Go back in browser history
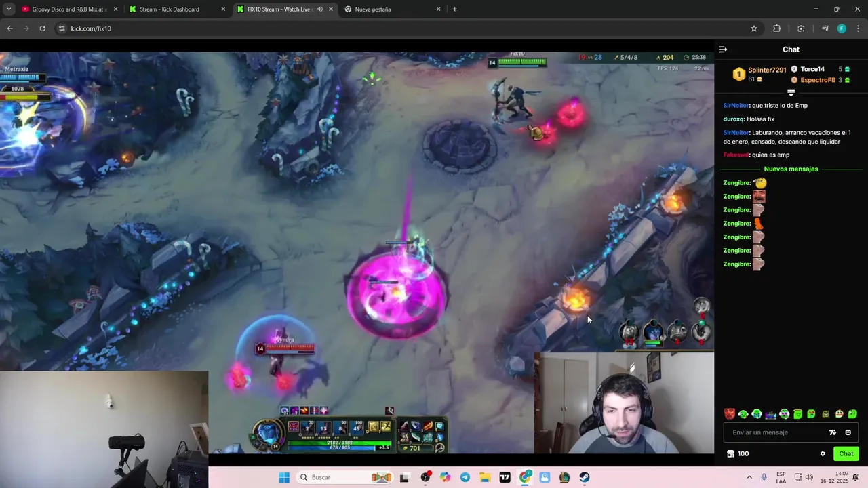The height and width of the screenshot is (488, 868). pyautogui.click(x=9, y=28)
